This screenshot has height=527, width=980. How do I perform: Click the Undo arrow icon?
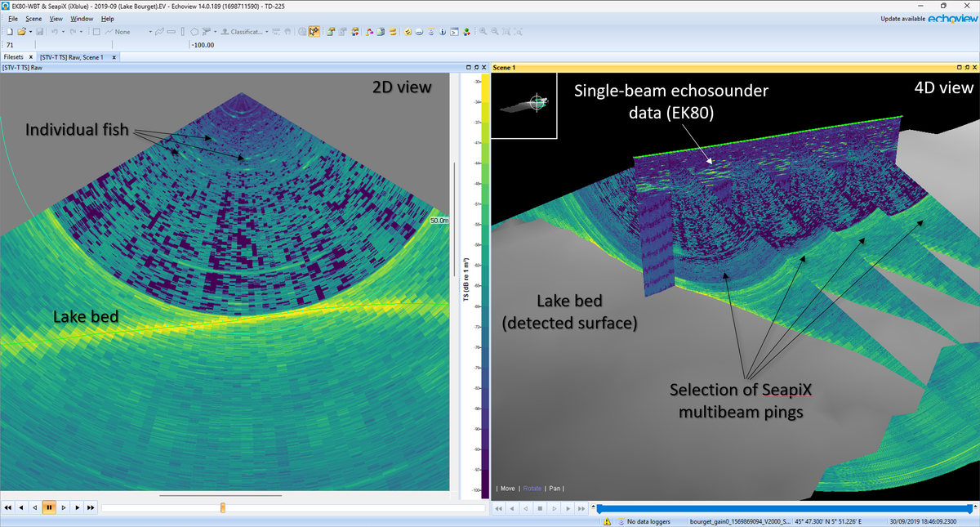[x=55, y=31]
